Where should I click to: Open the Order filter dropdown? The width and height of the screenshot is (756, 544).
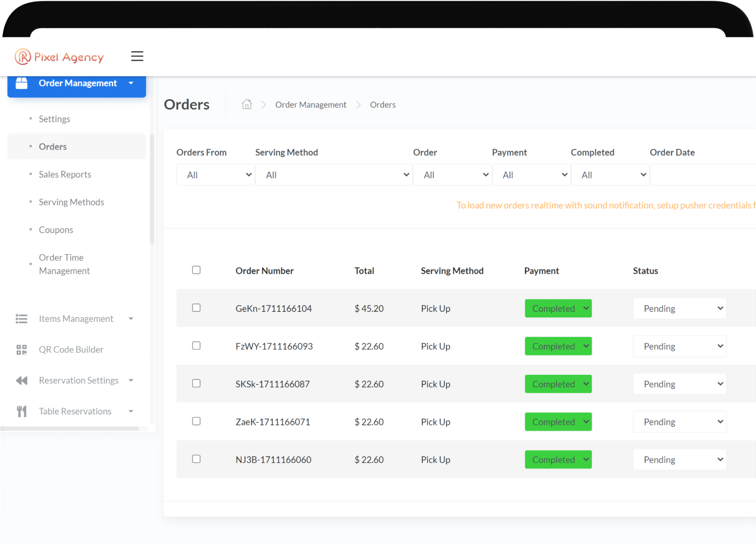452,175
